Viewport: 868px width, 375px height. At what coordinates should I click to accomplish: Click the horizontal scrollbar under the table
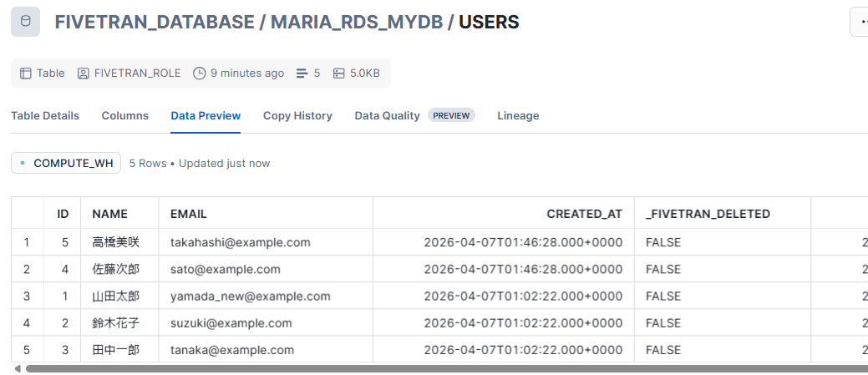click(418, 368)
